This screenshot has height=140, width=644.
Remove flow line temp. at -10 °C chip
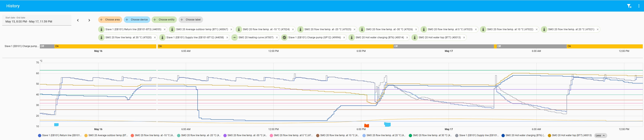pos(293,29)
